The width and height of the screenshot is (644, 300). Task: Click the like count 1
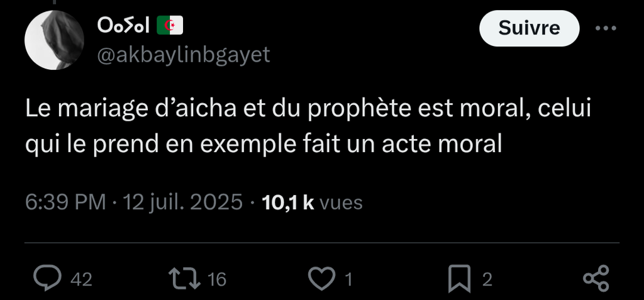[x=348, y=280]
